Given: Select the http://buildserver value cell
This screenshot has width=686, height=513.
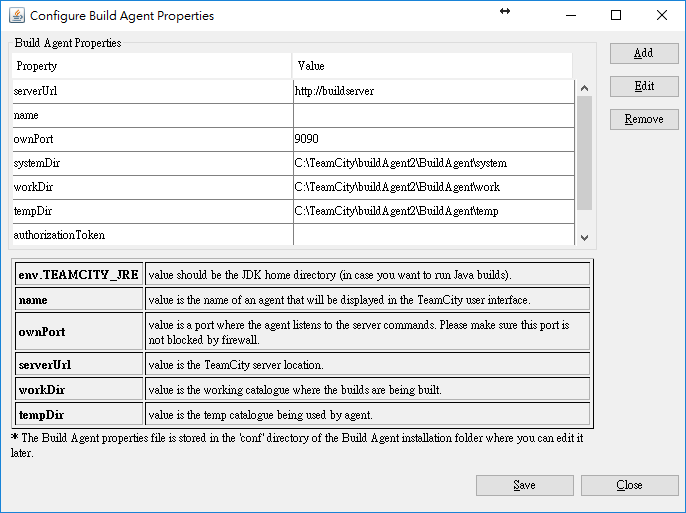Looking at the screenshot, I should pos(434,91).
